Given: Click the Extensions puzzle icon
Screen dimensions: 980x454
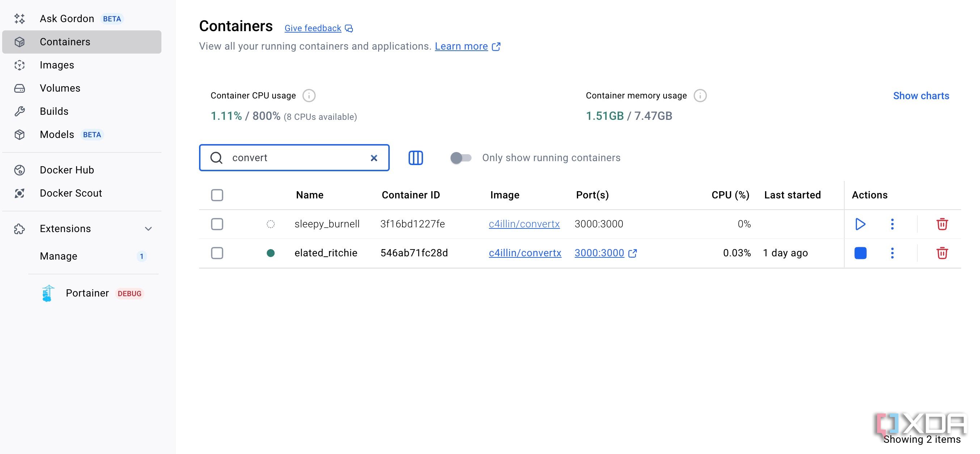Looking at the screenshot, I should click(20, 229).
